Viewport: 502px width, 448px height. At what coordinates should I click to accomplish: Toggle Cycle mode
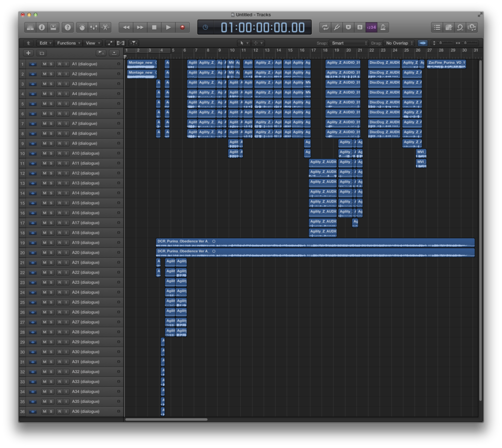tap(325, 27)
